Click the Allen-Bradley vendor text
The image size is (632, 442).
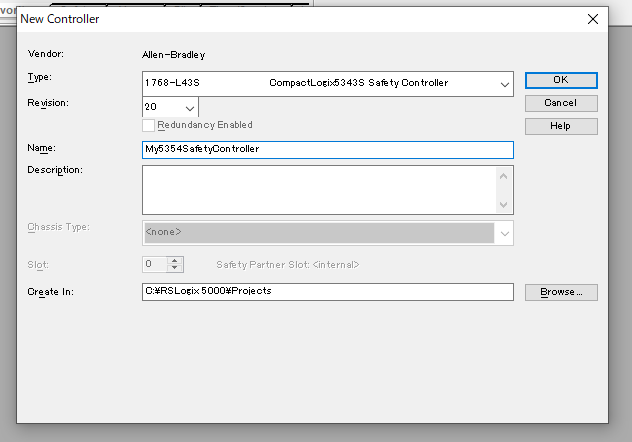click(173, 55)
